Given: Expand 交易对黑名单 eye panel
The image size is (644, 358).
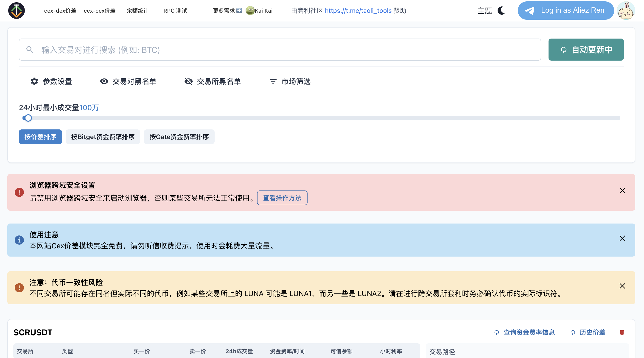Looking at the screenshot, I should click(x=128, y=81).
